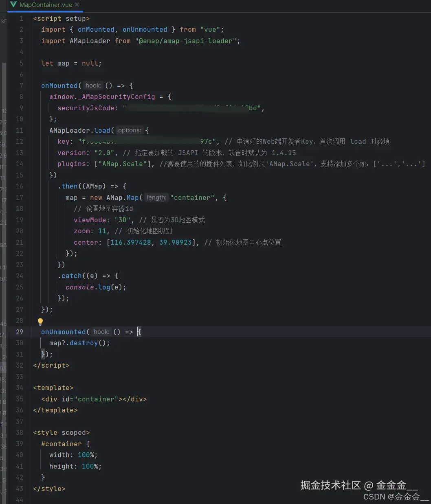Click AMapLoader on the import line
The image size is (431, 504).
90,41
